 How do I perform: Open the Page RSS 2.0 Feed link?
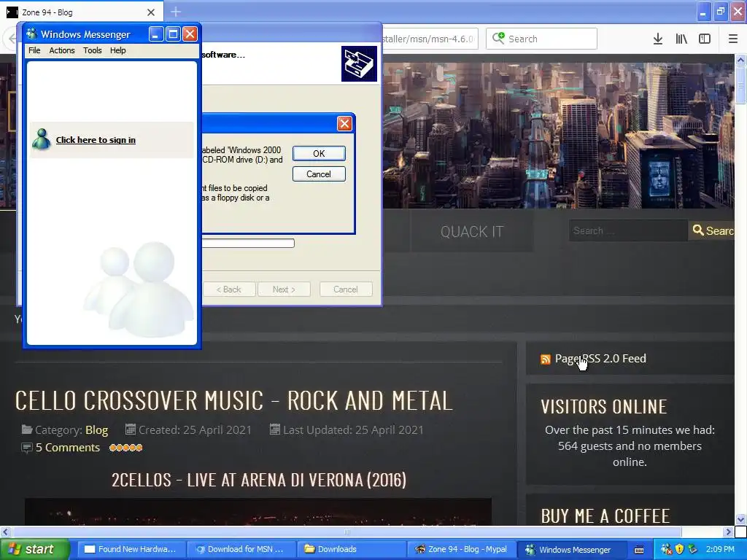point(600,359)
